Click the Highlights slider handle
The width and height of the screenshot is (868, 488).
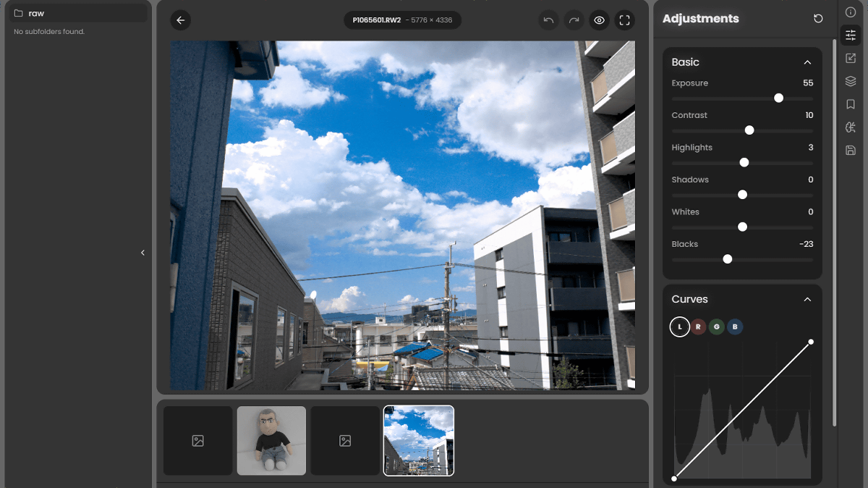(744, 162)
